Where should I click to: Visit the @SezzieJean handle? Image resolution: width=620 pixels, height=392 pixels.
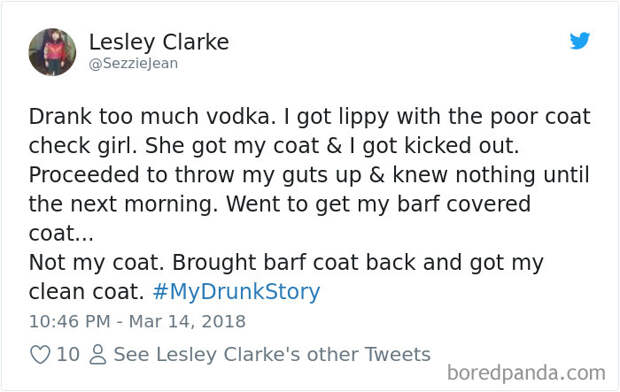point(133,63)
